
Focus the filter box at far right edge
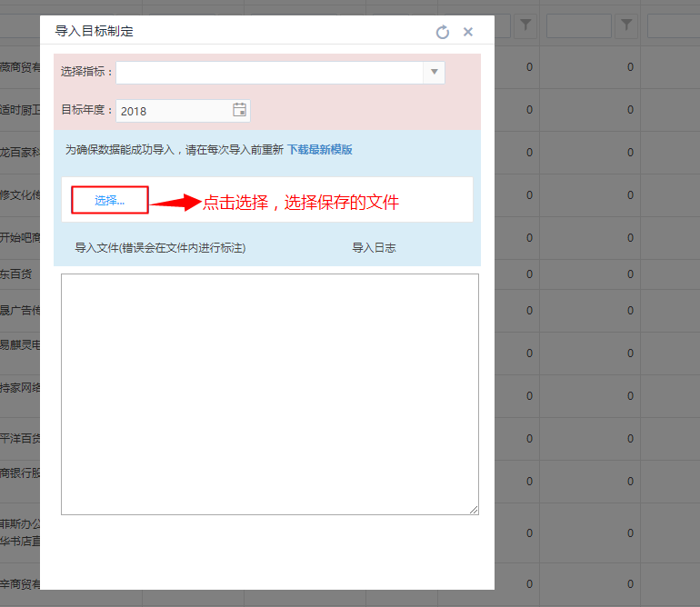[x=673, y=26]
